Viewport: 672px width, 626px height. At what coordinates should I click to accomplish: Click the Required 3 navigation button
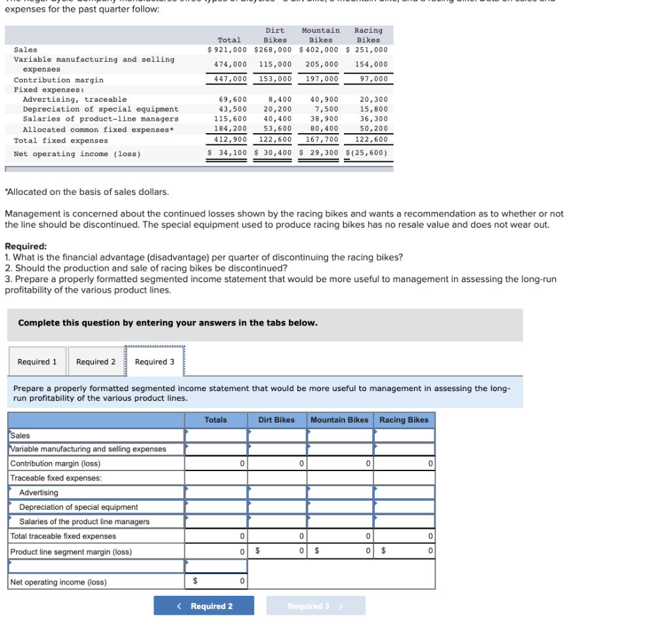[316, 605]
